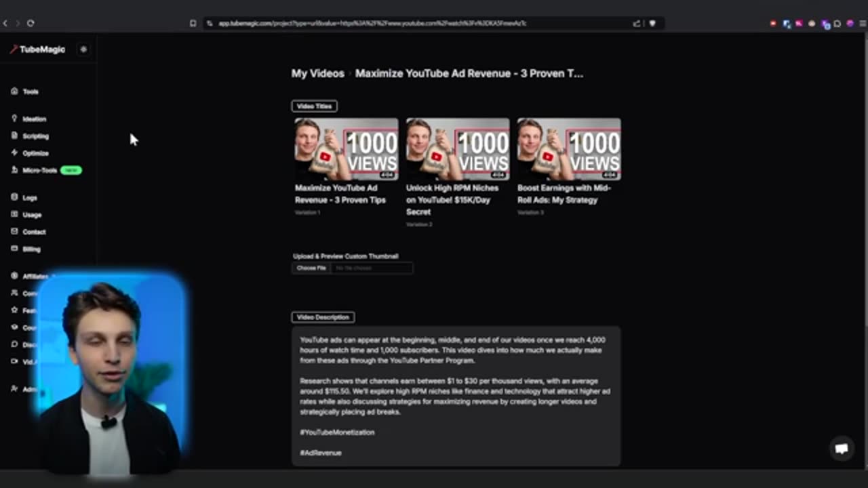This screenshot has width=868, height=488.
Task: Click the share icon in the address bar
Action: (x=637, y=23)
